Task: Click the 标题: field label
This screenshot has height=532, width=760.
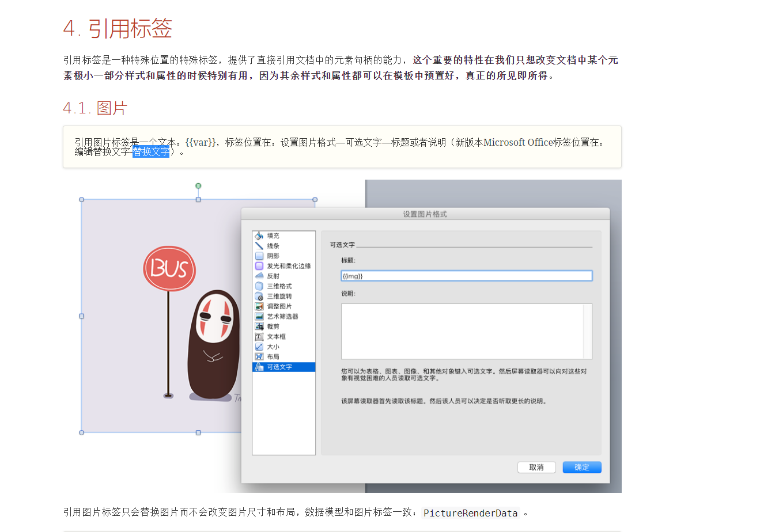Action: [x=348, y=260]
